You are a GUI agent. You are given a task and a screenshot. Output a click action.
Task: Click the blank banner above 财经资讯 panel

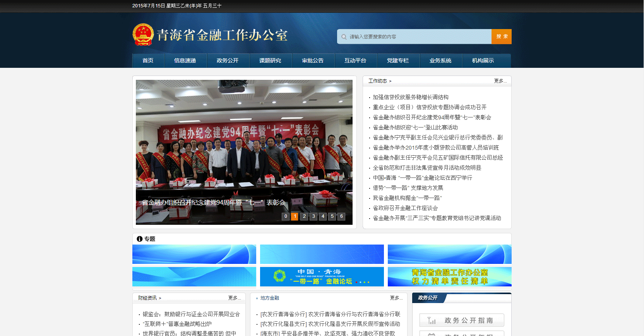click(194, 277)
